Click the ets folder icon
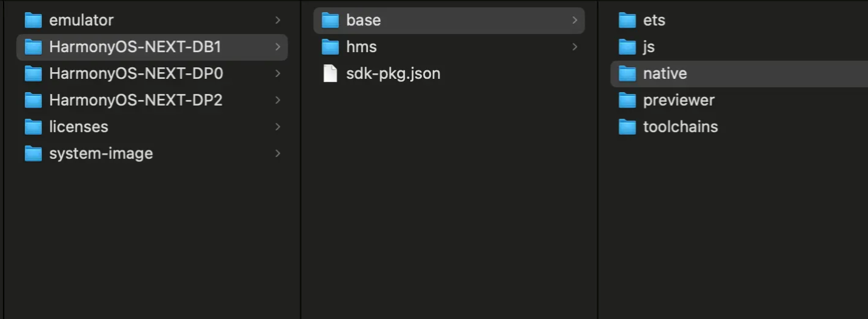The width and height of the screenshot is (868, 319). (627, 21)
